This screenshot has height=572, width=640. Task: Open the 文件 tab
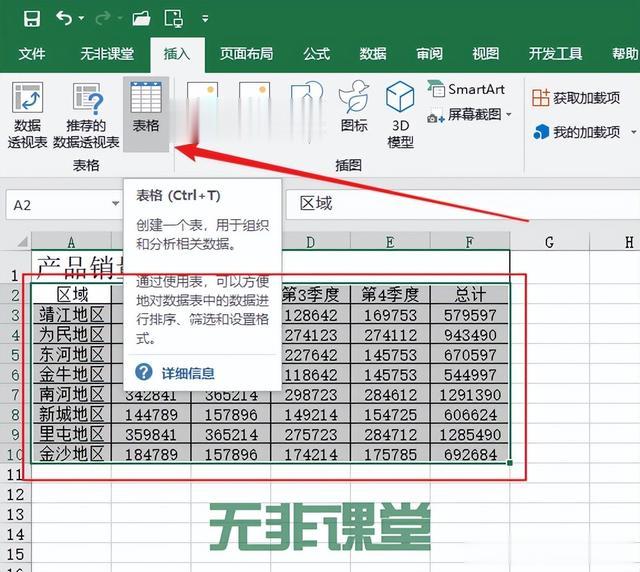(x=32, y=54)
